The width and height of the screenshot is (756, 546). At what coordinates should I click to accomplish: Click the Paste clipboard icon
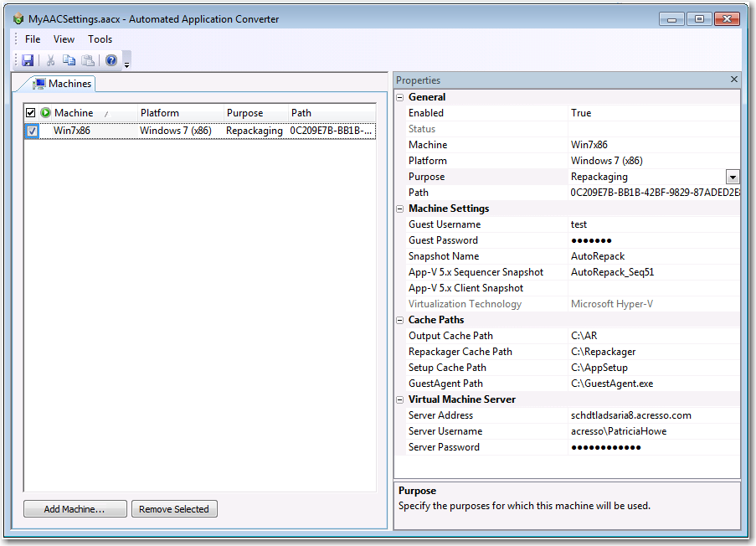click(88, 60)
